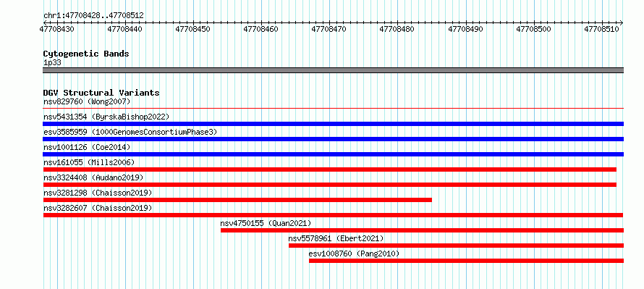The image size is (644, 289).
Task: Click the red bar under nsv161055
Action: coord(330,169)
